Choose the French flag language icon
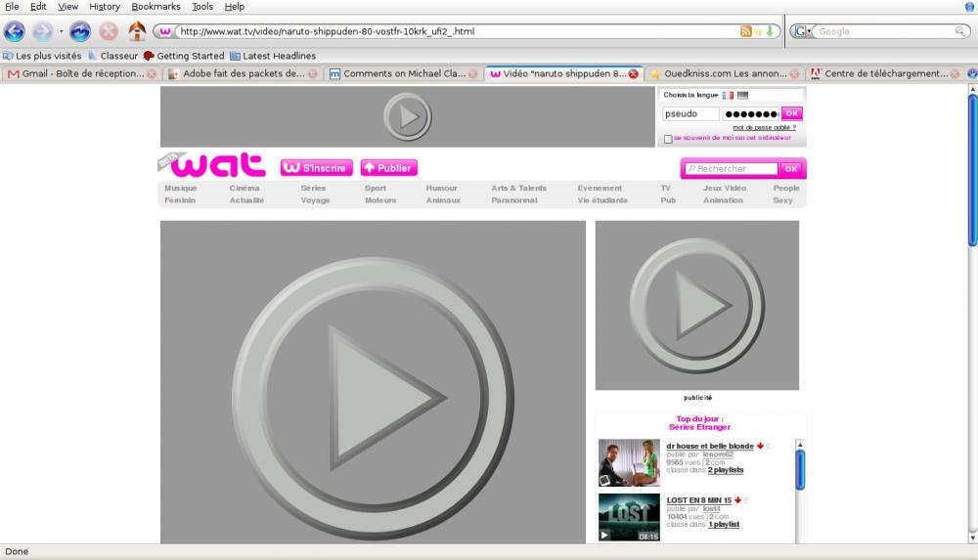Viewport: 978px width, 560px height. [x=728, y=95]
